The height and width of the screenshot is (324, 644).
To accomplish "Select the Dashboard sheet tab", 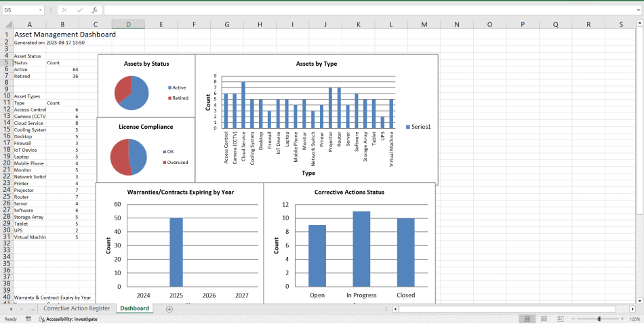I will tap(135, 308).
